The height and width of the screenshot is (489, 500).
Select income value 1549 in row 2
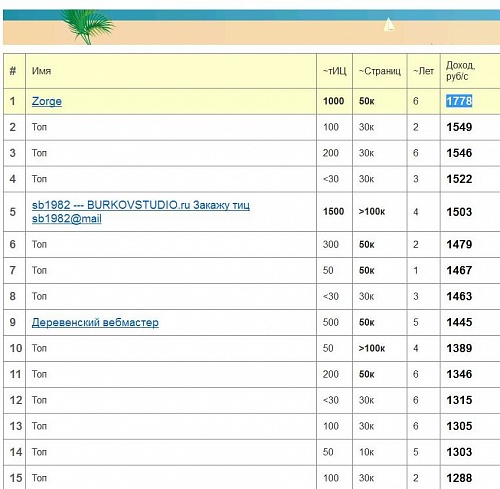459,127
